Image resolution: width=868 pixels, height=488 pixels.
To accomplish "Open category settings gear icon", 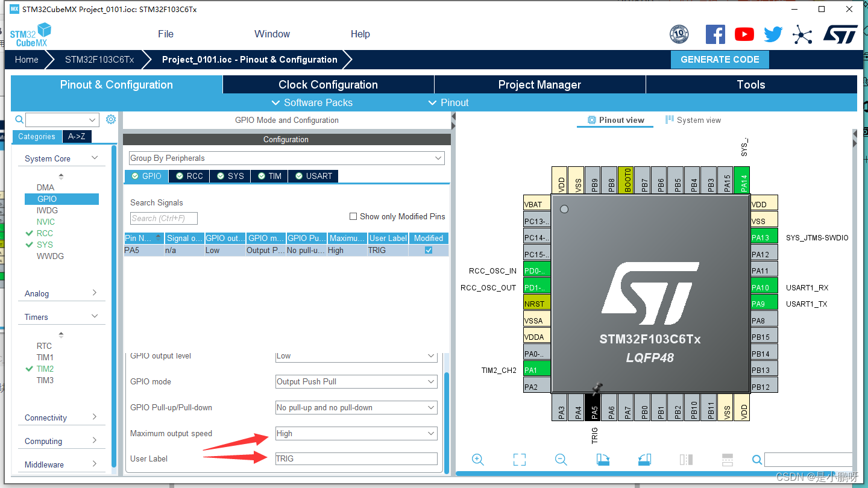I will pos(111,119).
